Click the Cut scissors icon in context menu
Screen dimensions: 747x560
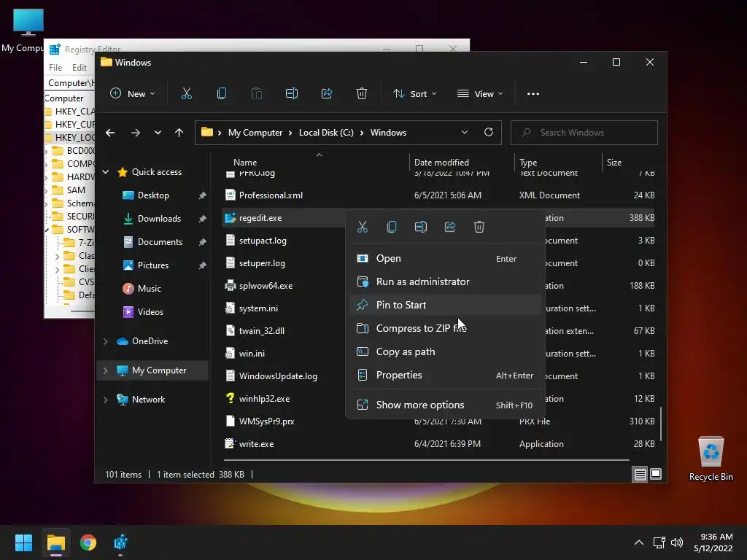click(363, 227)
